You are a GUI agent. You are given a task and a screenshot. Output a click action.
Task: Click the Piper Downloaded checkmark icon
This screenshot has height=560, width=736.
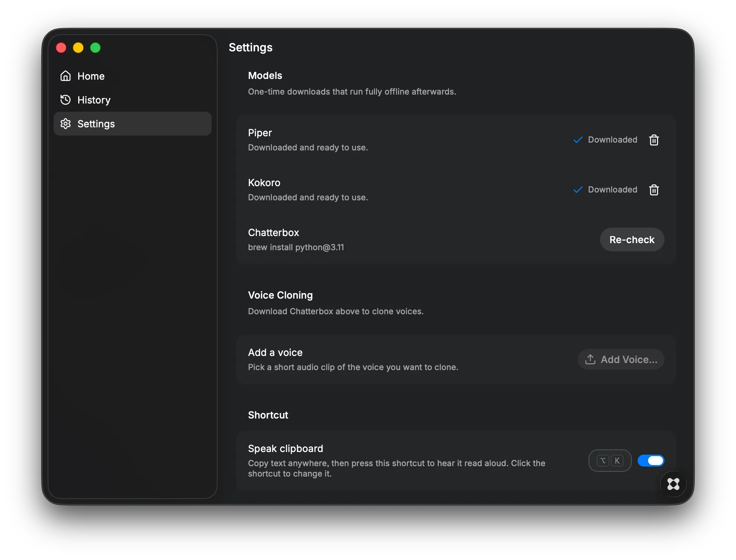click(x=578, y=140)
